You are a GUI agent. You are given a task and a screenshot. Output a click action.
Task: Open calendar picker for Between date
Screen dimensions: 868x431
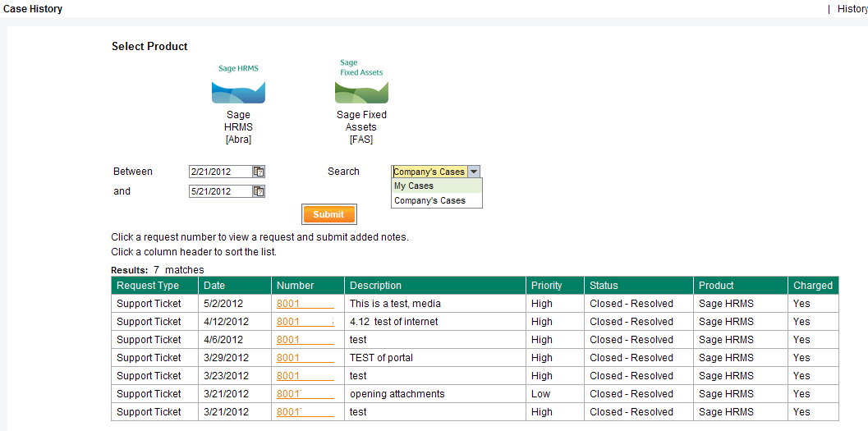pyautogui.click(x=259, y=172)
